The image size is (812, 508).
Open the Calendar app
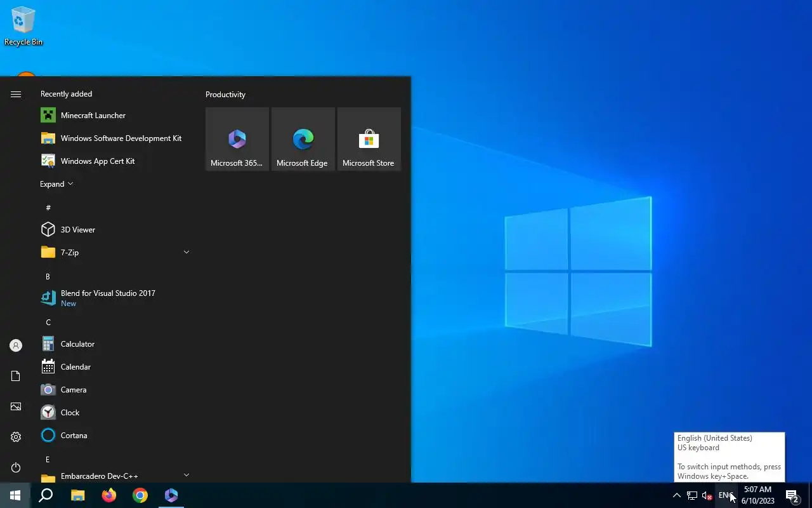click(115, 366)
